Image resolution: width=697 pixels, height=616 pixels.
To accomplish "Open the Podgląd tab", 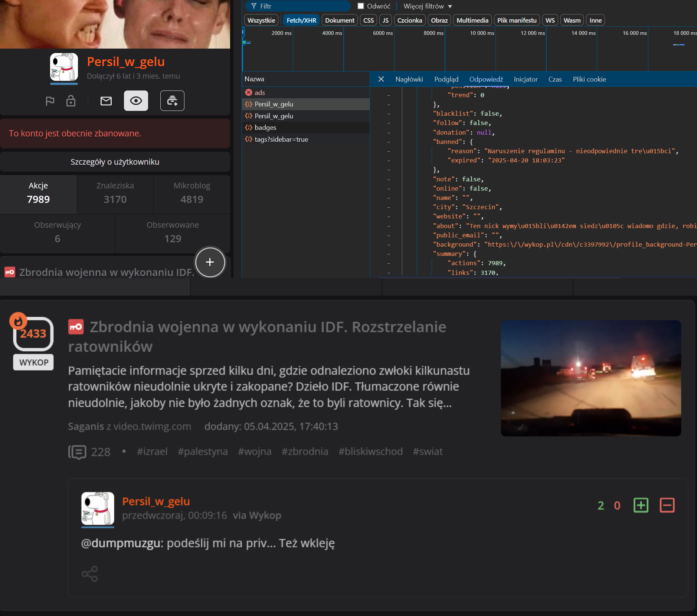I will (x=446, y=79).
